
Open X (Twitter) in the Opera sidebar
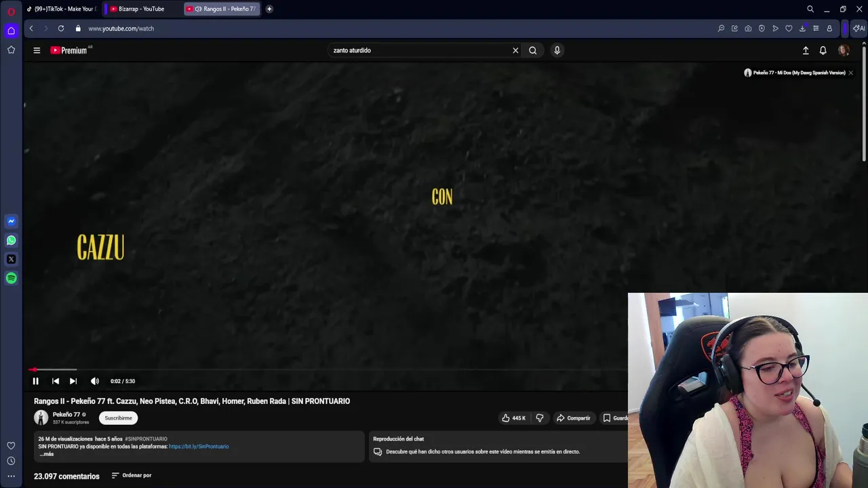coord(11,259)
